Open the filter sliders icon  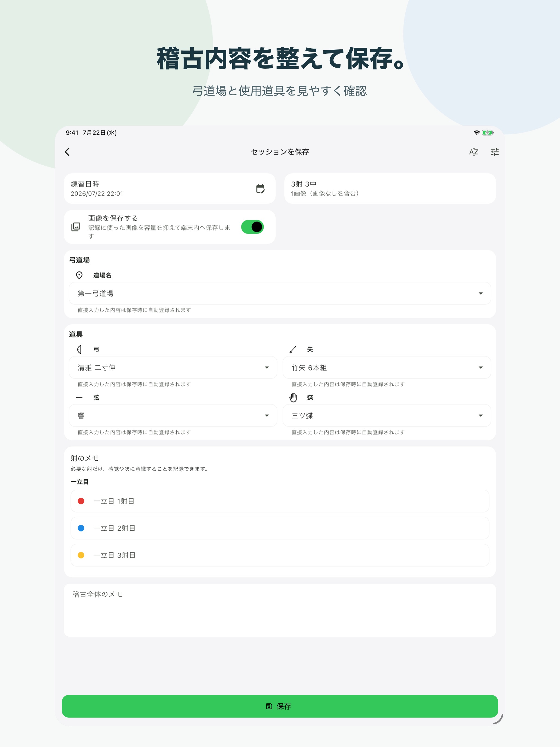pyautogui.click(x=495, y=152)
